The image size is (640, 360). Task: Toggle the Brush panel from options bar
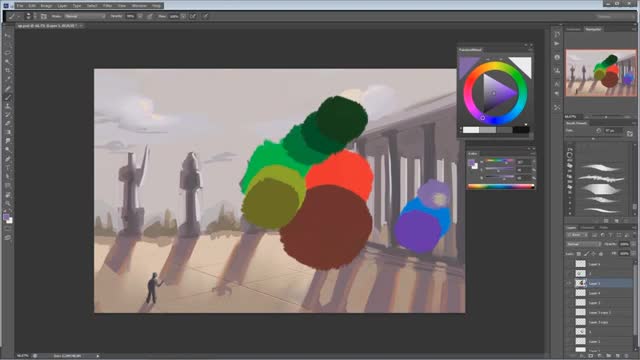tap(44, 16)
